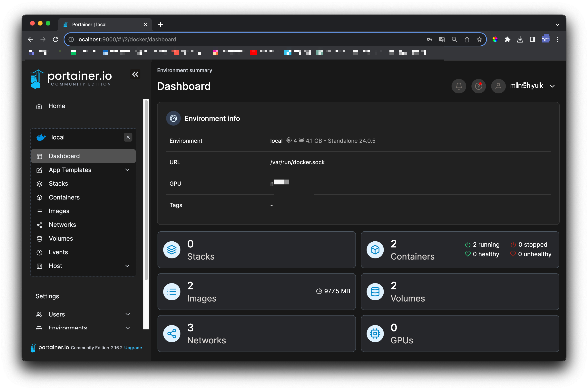Open the username dropdown arrow
The height and width of the screenshot is (390, 588).
click(x=552, y=86)
